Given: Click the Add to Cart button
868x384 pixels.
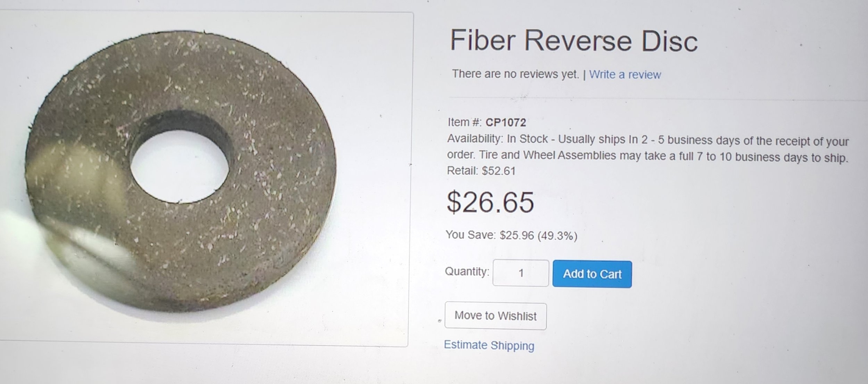Looking at the screenshot, I should pos(592,274).
